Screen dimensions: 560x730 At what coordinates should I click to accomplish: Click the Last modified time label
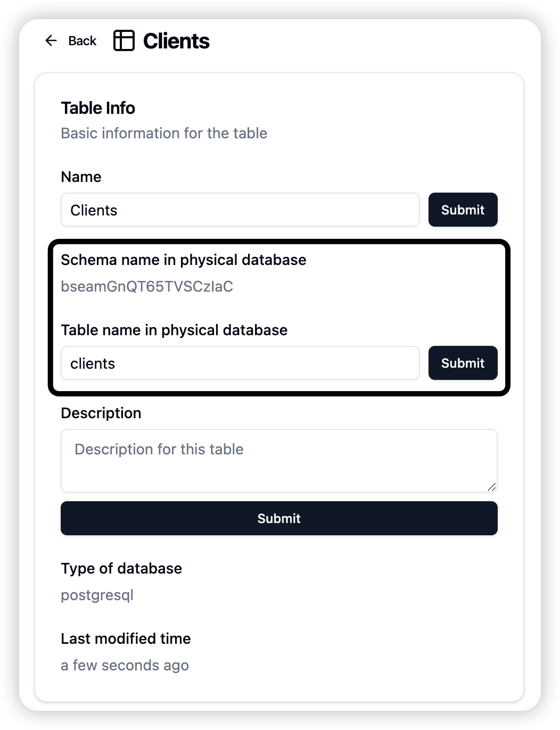click(x=126, y=638)
